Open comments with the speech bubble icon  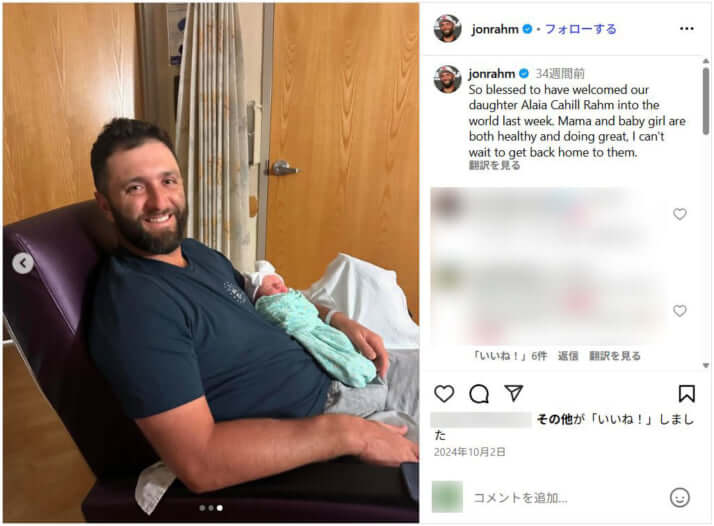click(x=479, y=394)
